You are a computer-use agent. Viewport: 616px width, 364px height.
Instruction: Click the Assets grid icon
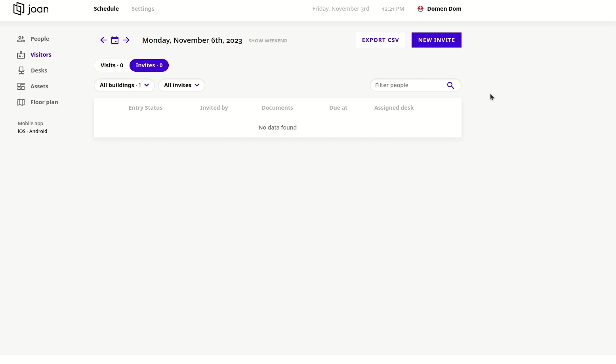tap(21, 86)
